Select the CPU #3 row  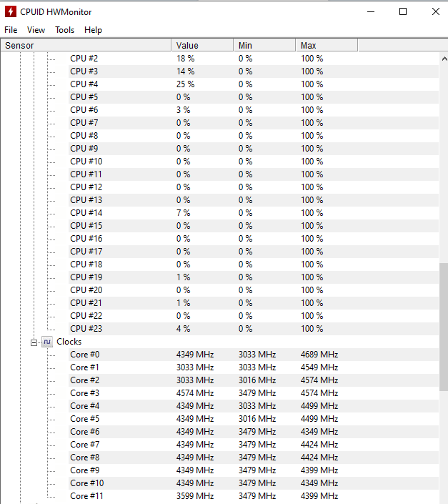coord(254,71)
